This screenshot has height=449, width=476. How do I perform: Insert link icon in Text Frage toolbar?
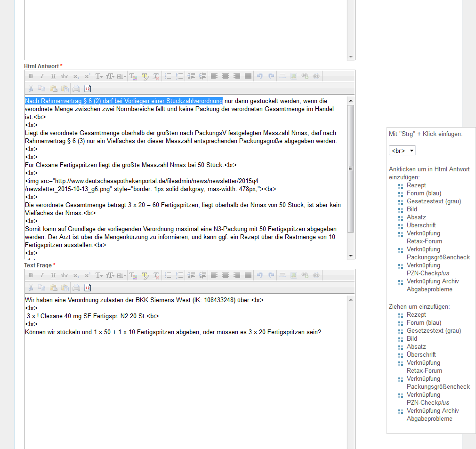click(x=305, y=275)
